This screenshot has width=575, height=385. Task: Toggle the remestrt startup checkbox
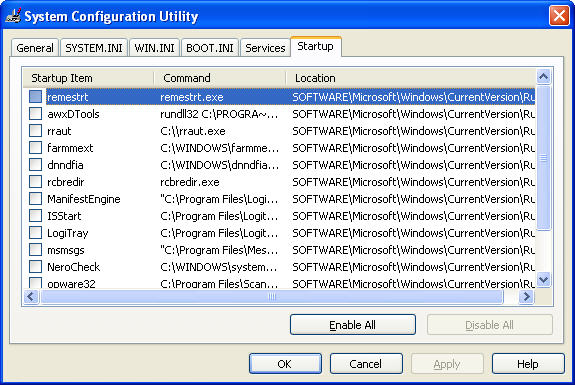[x=36, y=97]
